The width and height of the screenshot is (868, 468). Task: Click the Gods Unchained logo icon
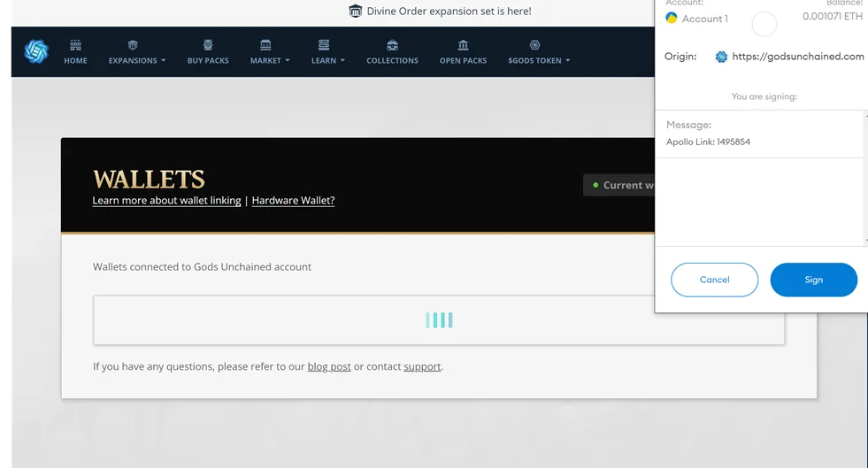36,51
